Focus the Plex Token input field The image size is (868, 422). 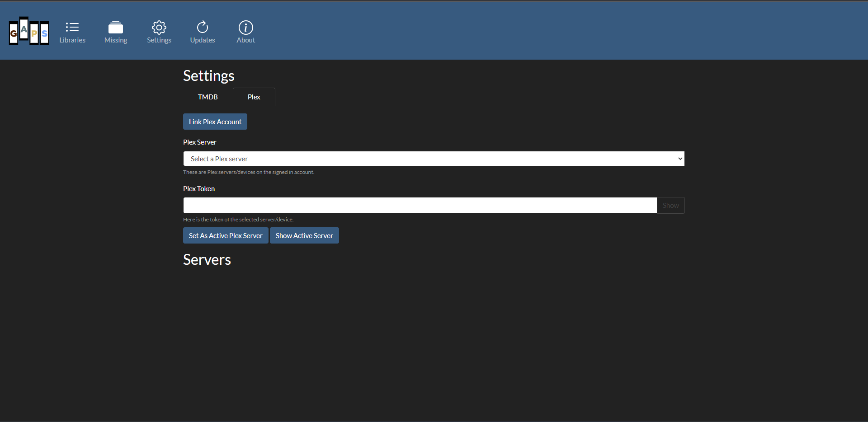click(420, 205)
